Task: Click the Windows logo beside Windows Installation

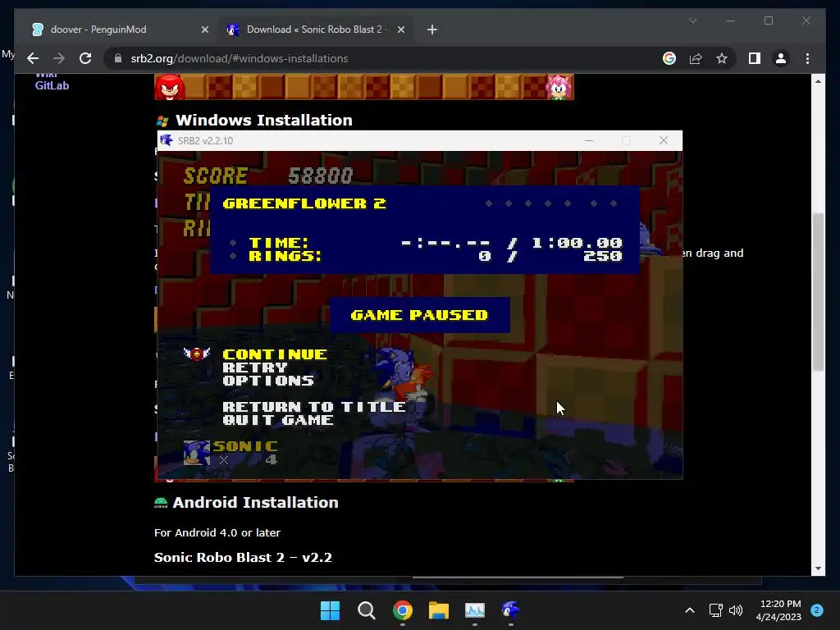Action: pos(162,121)
